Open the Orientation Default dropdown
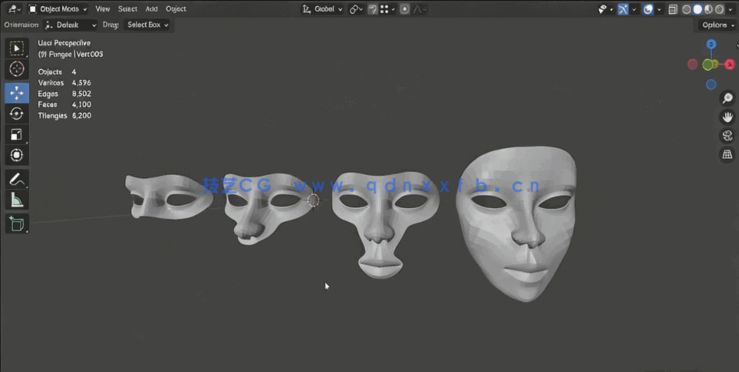The height and width of the screenshot is (372, 739). click(71, 25)
